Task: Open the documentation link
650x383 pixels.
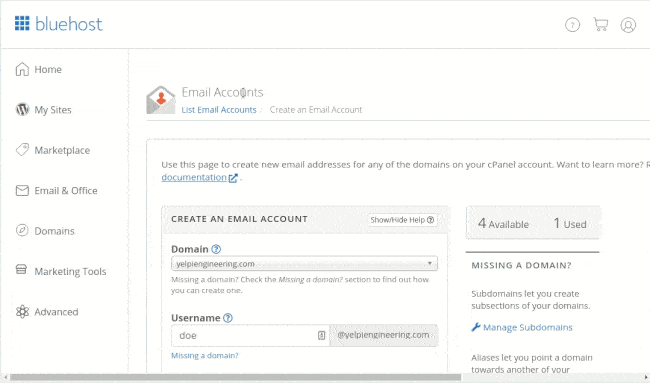Action: point(194,177)
